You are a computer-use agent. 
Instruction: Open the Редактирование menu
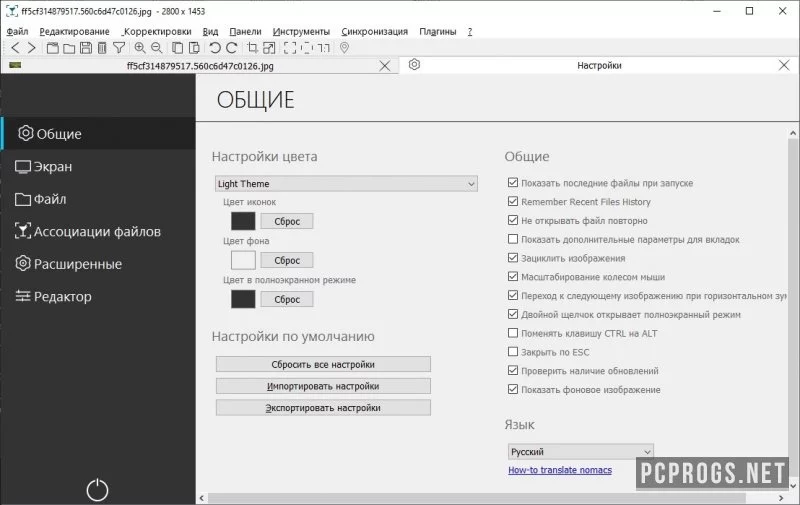coord(74,32)
